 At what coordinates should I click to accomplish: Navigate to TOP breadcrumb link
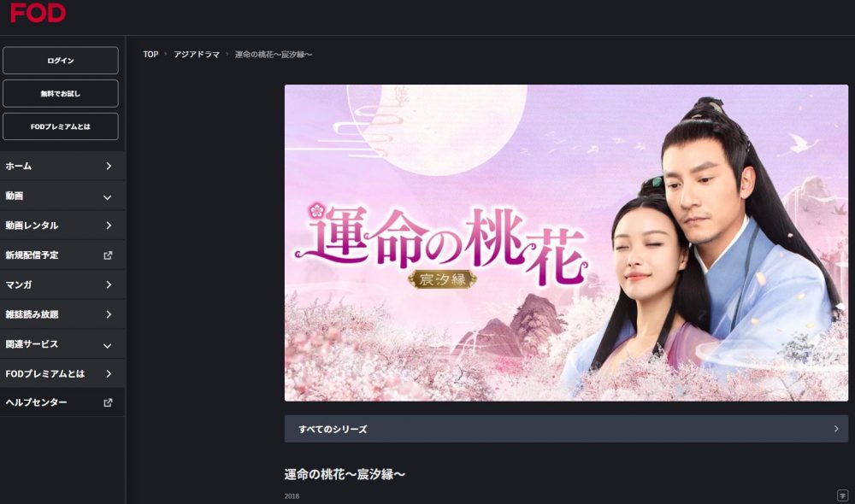click(x=150, y=55)
